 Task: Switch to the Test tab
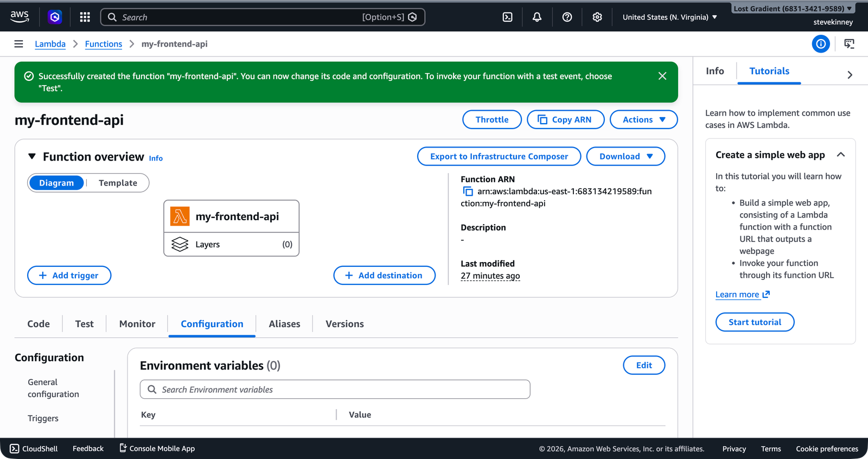click(x=84, y=324)
